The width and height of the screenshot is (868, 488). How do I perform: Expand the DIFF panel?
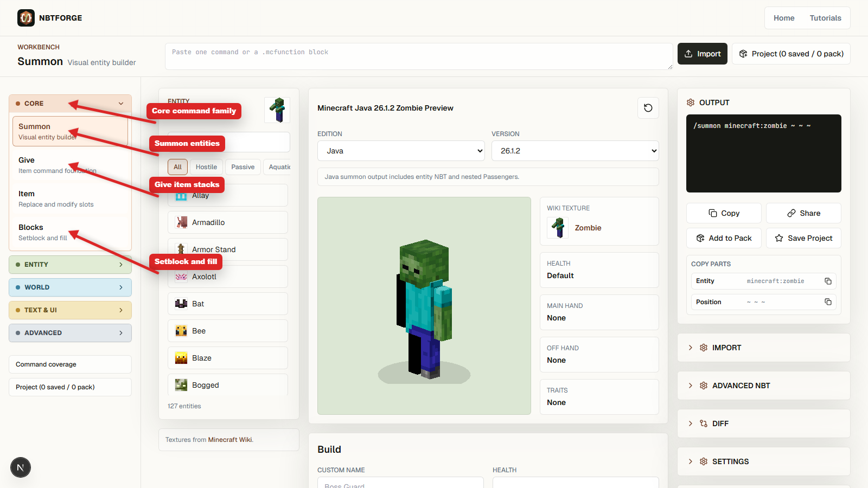click(x=764, y=423)
